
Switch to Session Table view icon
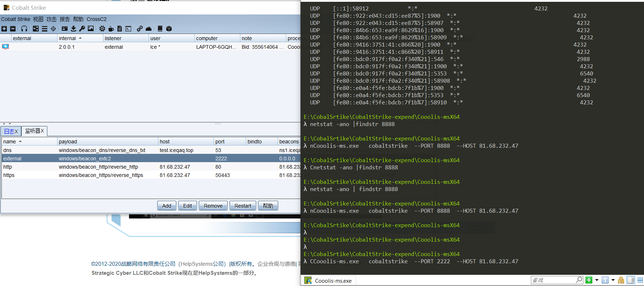(44, 29)
